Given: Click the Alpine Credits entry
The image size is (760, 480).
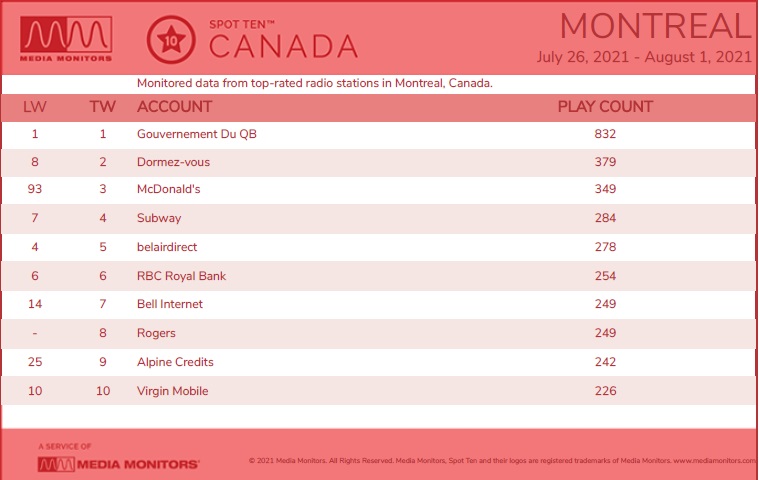Looking at the screenshot, I should (x=175, y=362).
